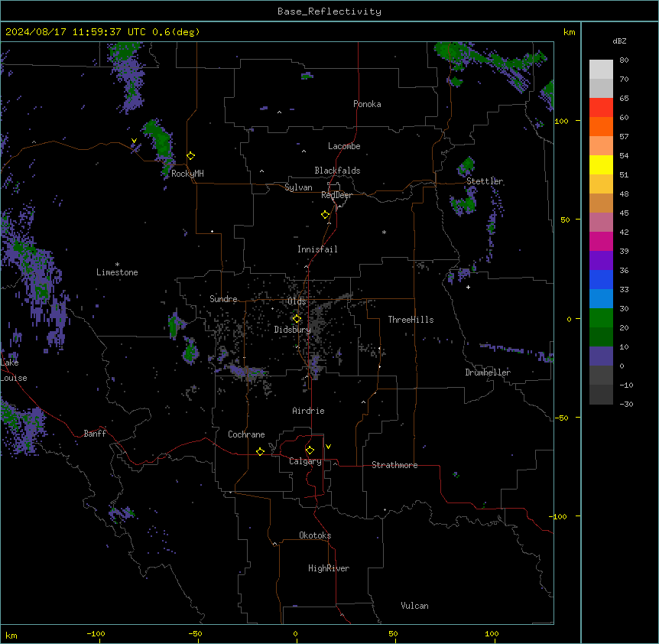This screenshot has height=644, width=659.
Task: Select the RockyMH map label
Action: (x=187, y=174)
